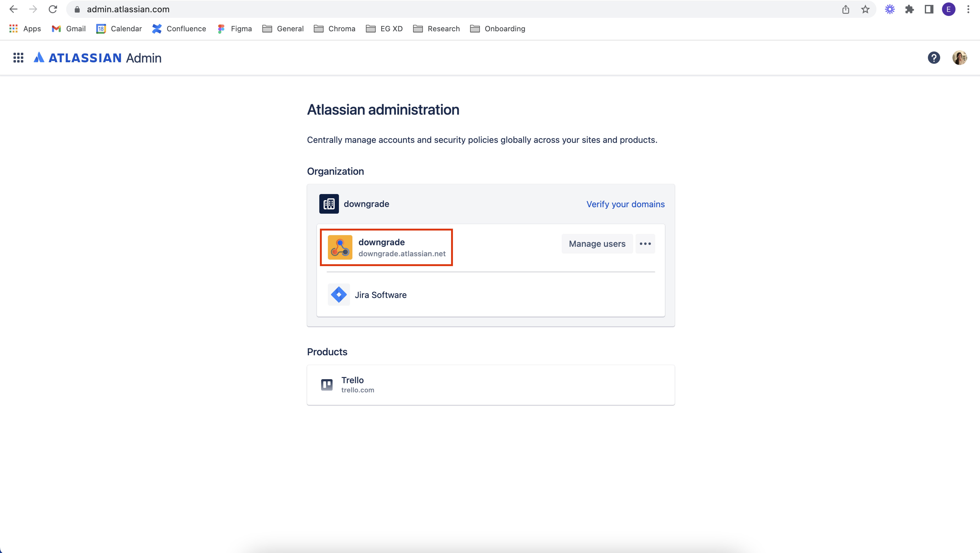Click trello.com text under Trello
Screen dimensions: 980x553
pyautogui.click(x=358, y=390)
